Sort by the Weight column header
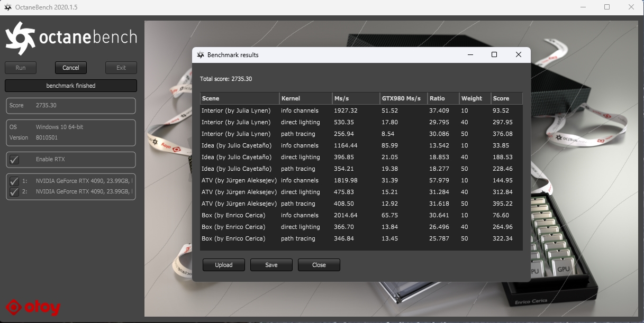The image size is (644, 323). (475, 98)
